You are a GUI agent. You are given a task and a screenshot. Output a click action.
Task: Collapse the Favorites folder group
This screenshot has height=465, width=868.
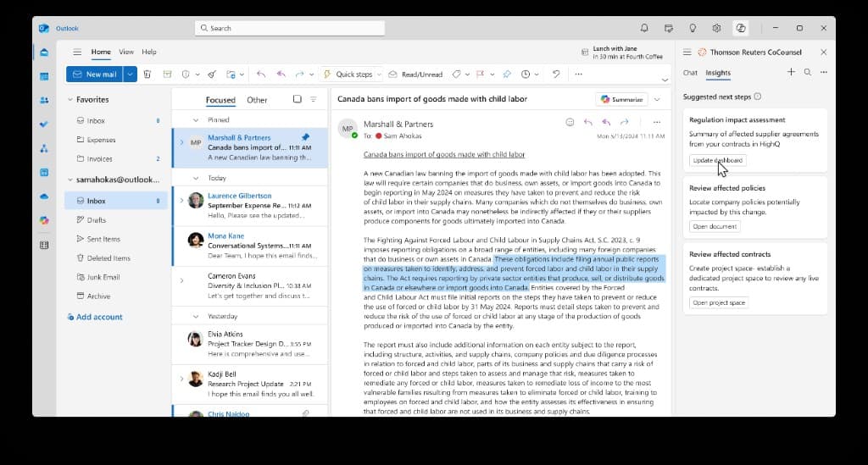[x=70, y=100]
